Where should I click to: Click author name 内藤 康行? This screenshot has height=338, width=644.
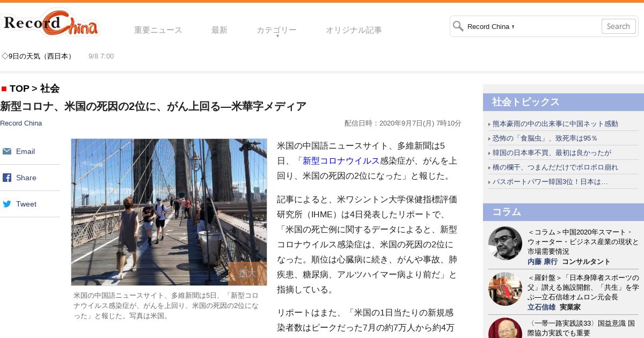point(543,261)
